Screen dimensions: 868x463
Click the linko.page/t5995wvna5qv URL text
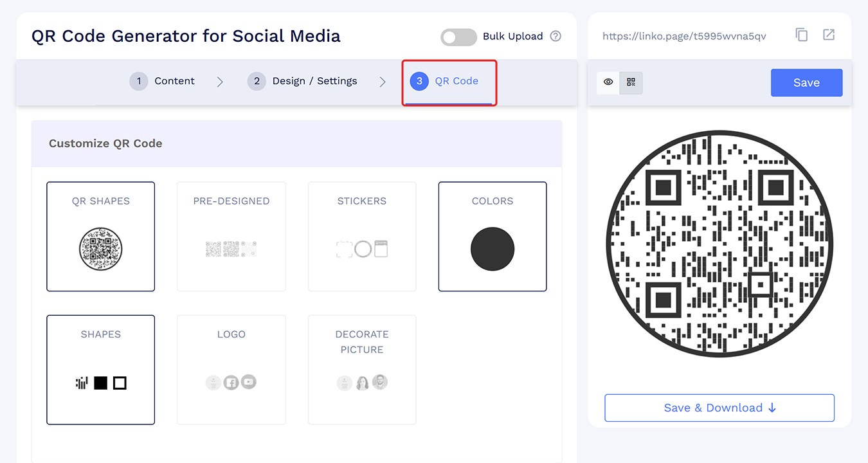coord(684,36)
